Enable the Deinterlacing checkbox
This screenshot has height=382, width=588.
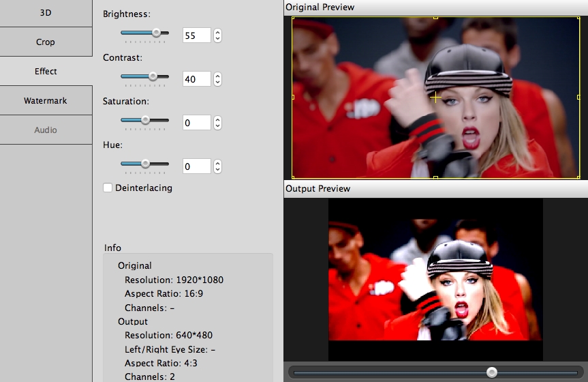[108, 188]
